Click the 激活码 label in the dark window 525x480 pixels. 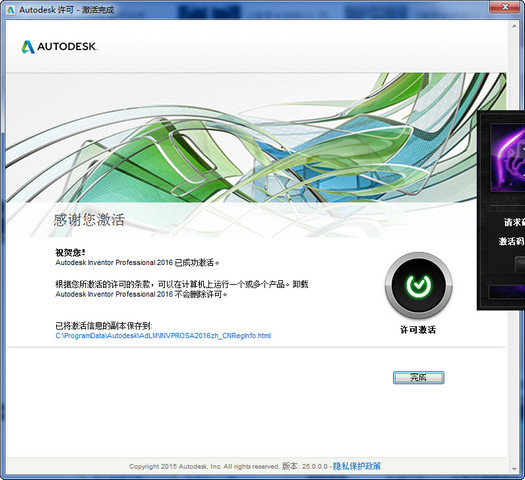511,241
